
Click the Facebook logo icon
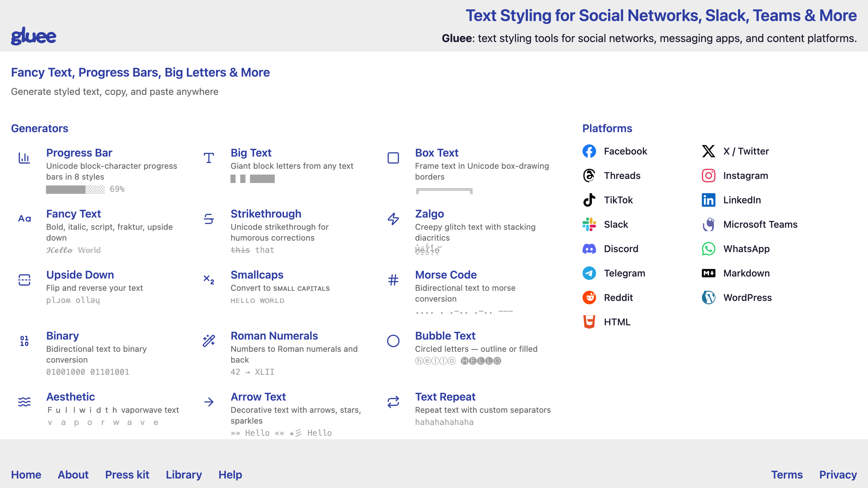click(x=589, y=151)
